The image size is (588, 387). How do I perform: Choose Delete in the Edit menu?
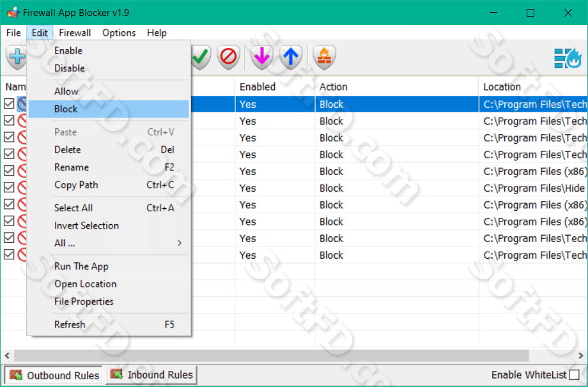109,150
